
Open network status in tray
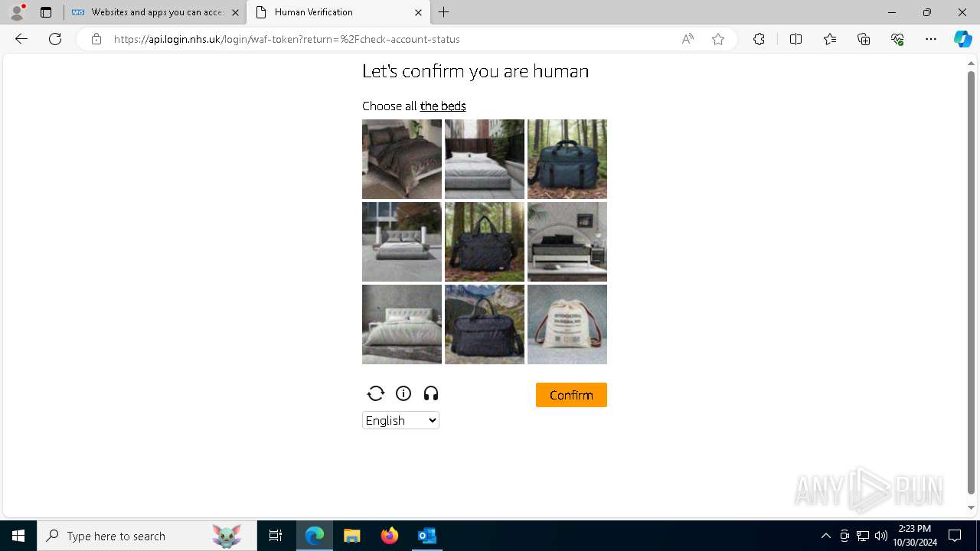click(863, 536)
